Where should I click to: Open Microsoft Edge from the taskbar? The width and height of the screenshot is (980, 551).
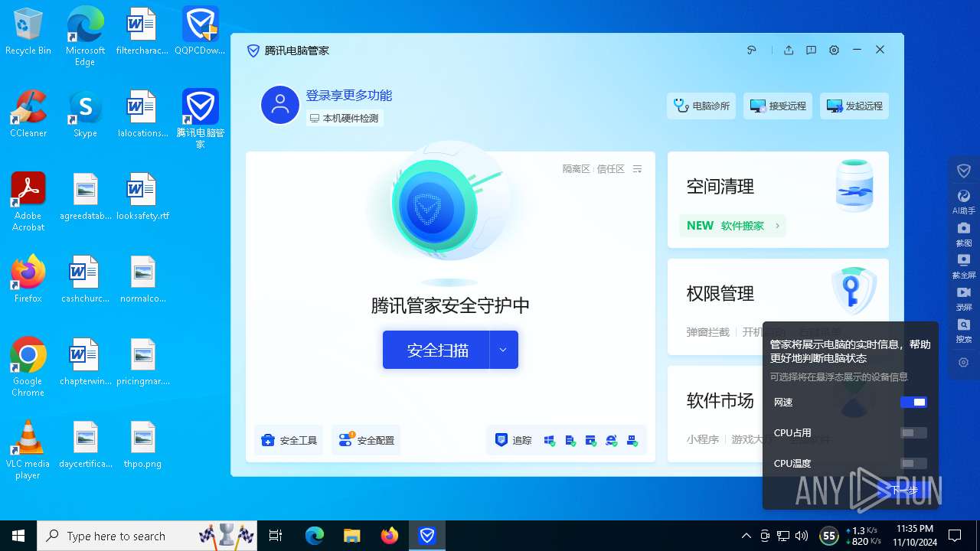(315, 536)
